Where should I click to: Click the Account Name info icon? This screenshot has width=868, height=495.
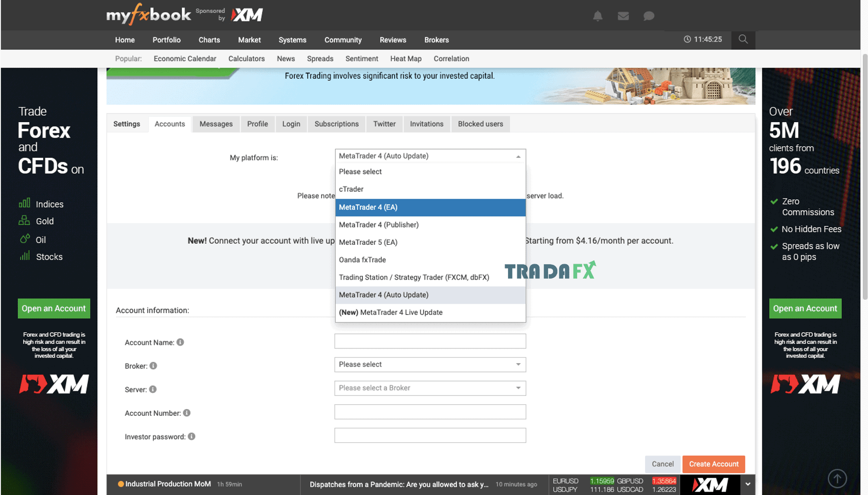[x=180, y=342]
